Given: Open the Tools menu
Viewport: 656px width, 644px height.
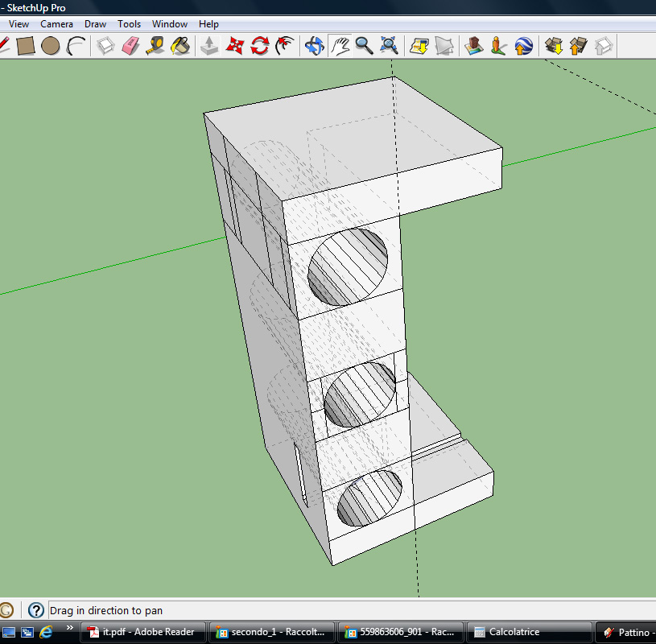Looking at the screenshot, I should (x=129, y=24).
